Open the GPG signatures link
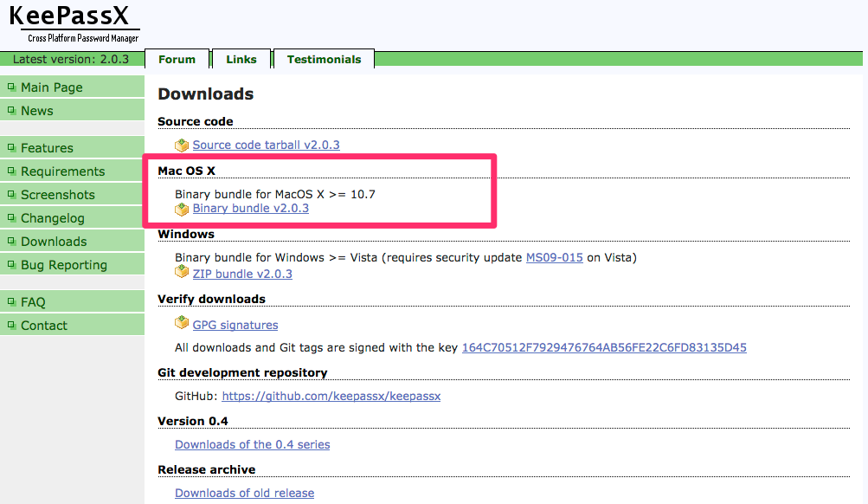This screenshot has height=504, width=868. pyautogui.click(x=235, y=325)
